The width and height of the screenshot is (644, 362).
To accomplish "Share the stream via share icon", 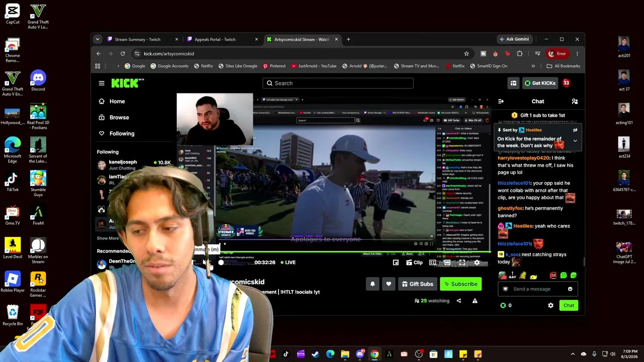I will point(459,301).
